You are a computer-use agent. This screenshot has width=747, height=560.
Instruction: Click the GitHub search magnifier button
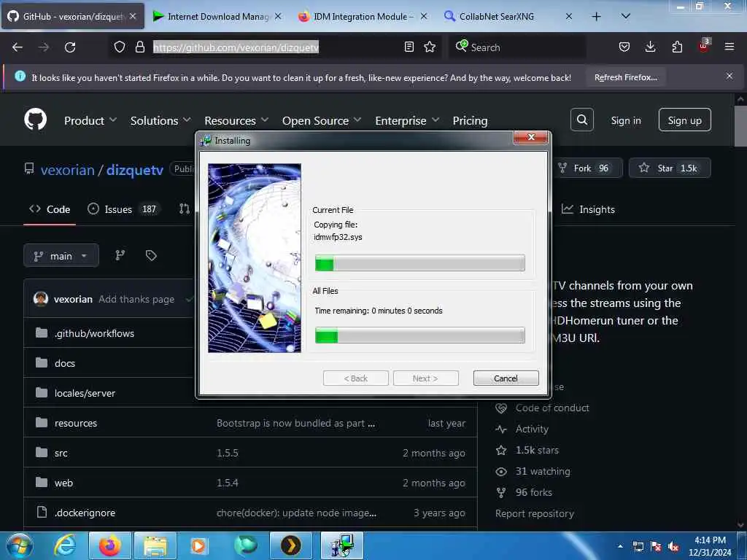pos(581,120)
